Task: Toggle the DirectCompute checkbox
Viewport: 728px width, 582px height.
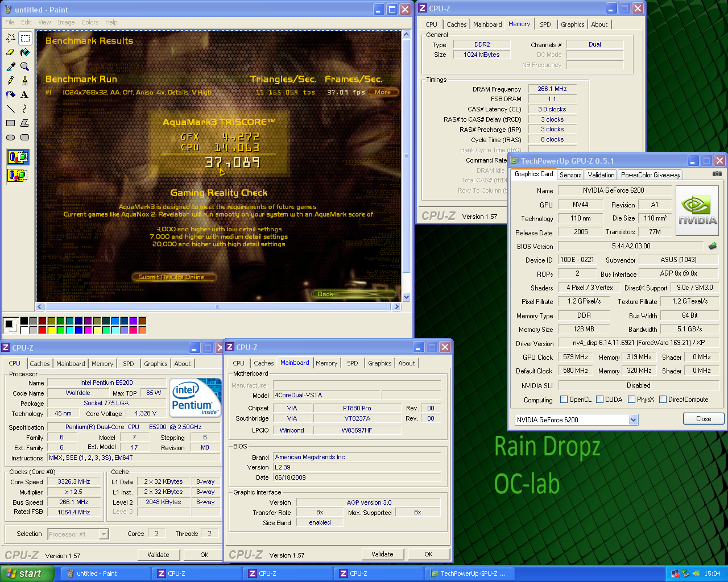Action: point(663,400)
